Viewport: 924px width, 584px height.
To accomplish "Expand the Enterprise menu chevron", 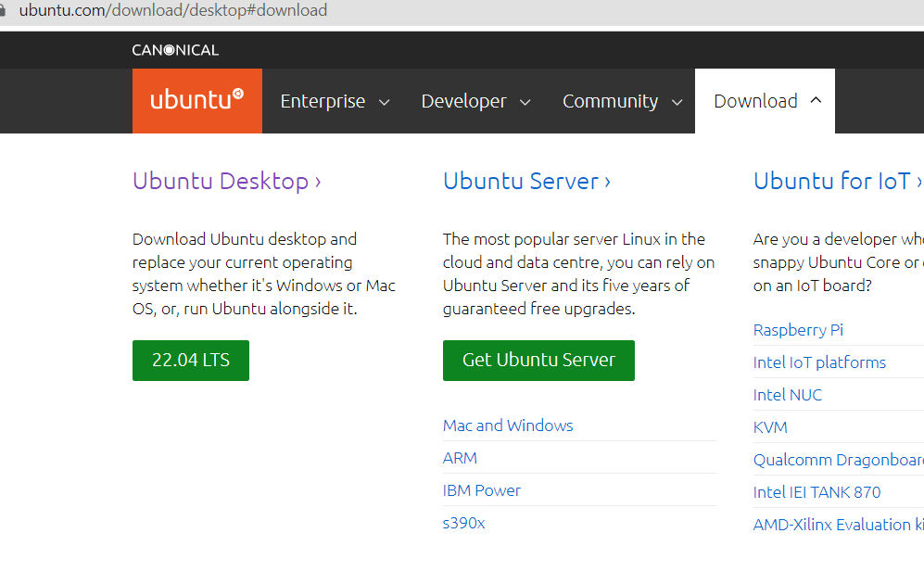I will (x=385, y=103).
